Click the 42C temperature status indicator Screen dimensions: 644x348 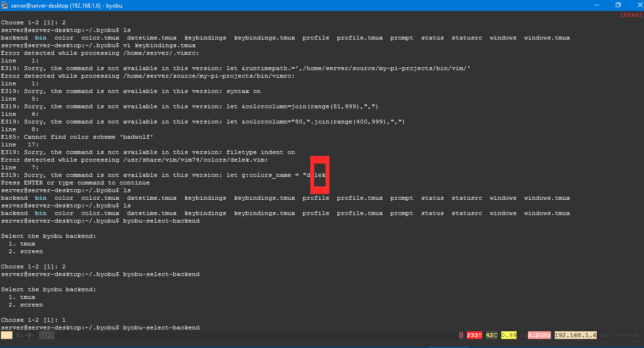[x=492, y=335]
